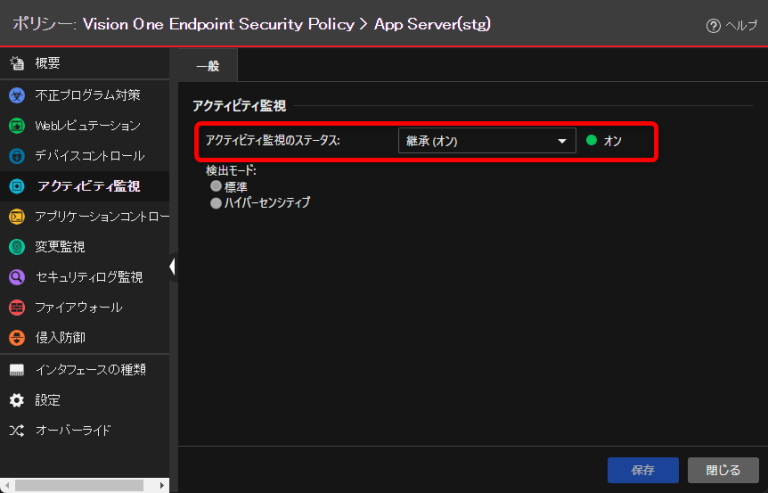Viewport: 768px width, 493px height.
Task: Open 侵入防御 in the sidebar
Action: [x=85, y=338]
